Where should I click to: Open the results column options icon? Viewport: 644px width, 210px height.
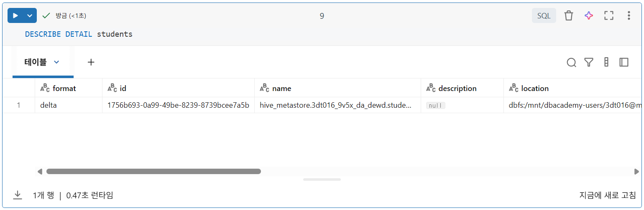click(606, 63)
